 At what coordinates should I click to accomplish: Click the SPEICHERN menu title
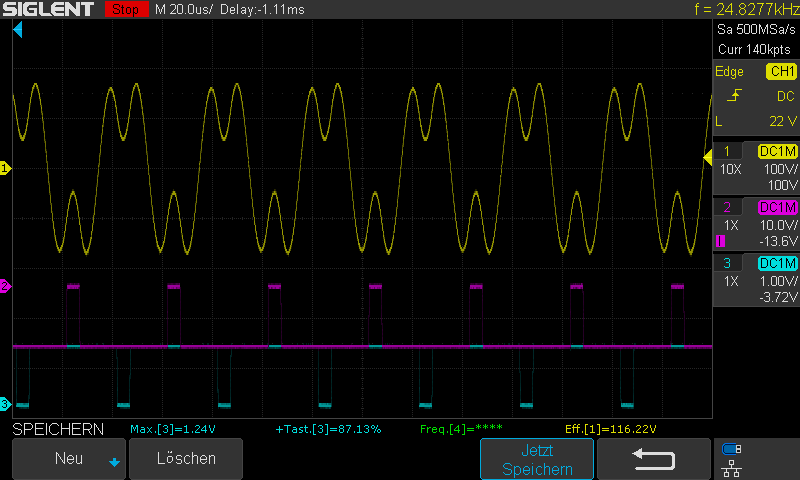[x=58, y=430]
